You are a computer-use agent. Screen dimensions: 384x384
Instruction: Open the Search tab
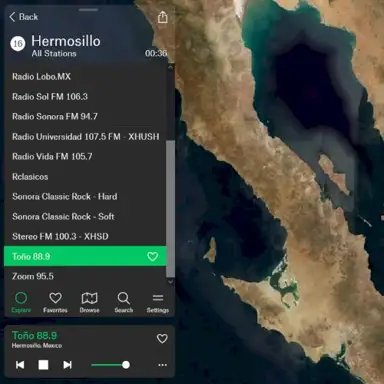point(124,302)
